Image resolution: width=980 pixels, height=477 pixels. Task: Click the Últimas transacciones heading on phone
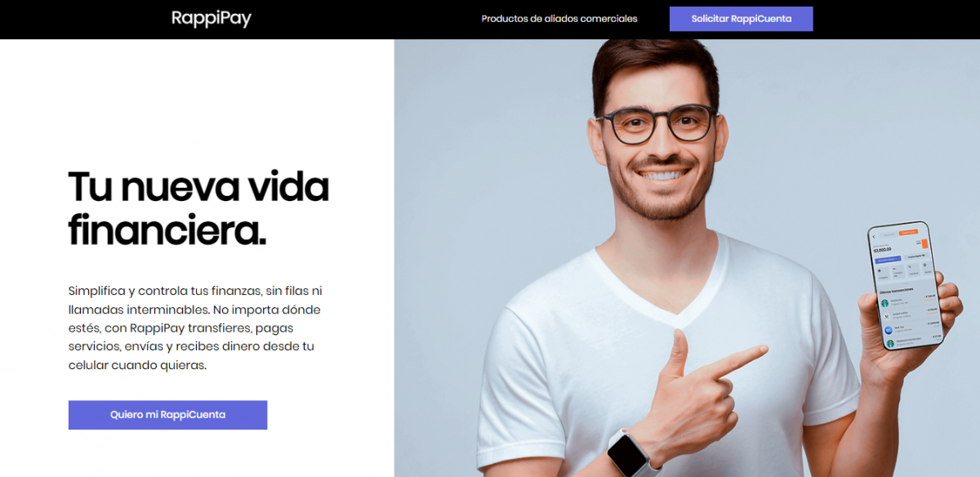[x=897, y=291]
